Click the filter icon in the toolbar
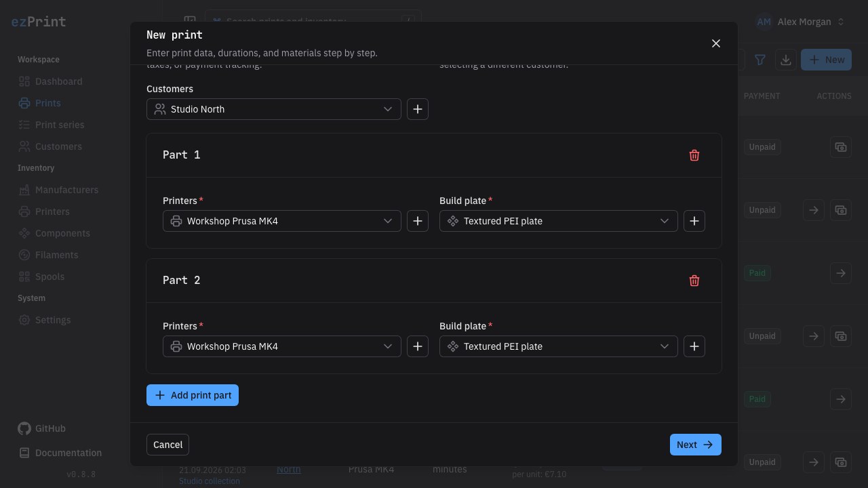 [x=760, y=60]
